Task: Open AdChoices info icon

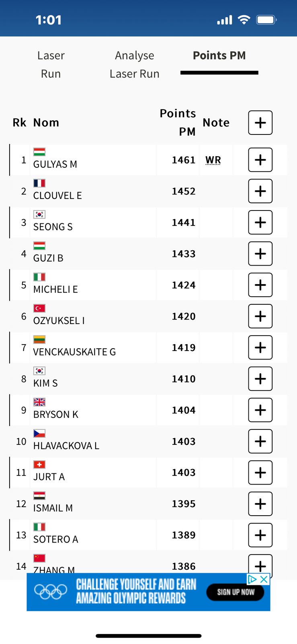Action: [252, 579]
